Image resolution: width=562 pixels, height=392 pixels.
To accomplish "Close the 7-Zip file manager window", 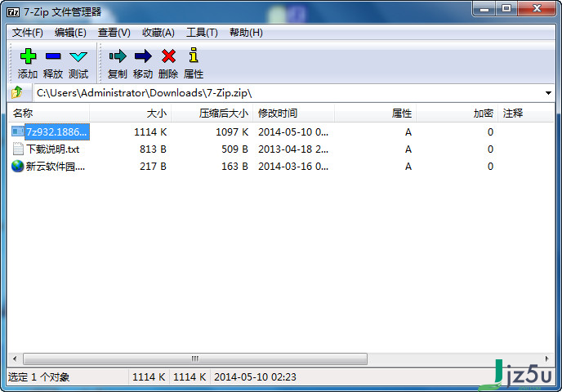I will (537, 9).
